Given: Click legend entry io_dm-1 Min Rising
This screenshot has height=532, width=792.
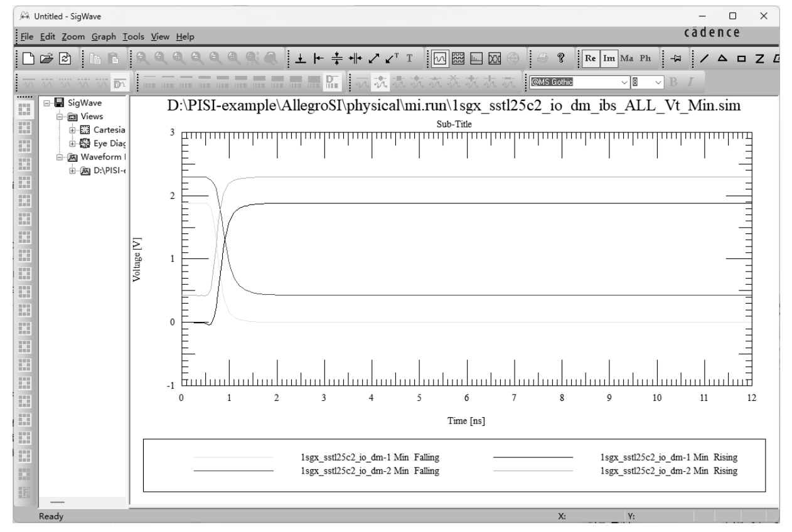Looking at the screenshot, I should 669,457.
